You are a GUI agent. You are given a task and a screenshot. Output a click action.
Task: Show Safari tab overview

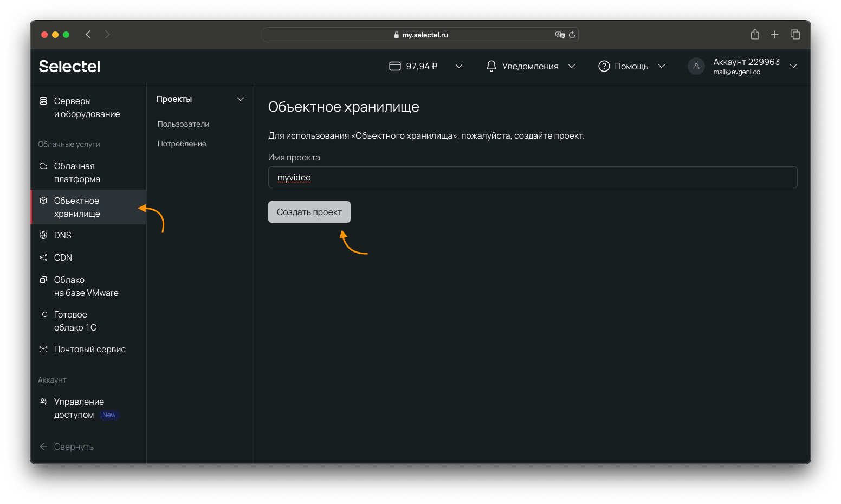click(795, 34)
